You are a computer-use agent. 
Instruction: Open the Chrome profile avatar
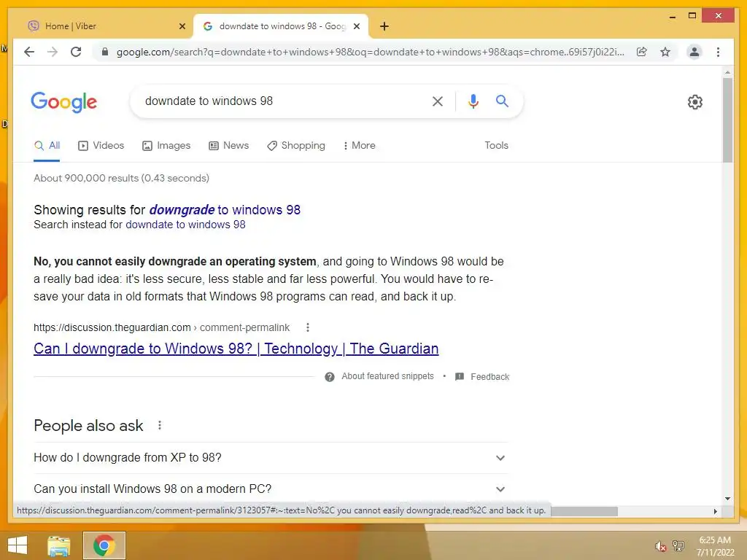click(694, 52)
